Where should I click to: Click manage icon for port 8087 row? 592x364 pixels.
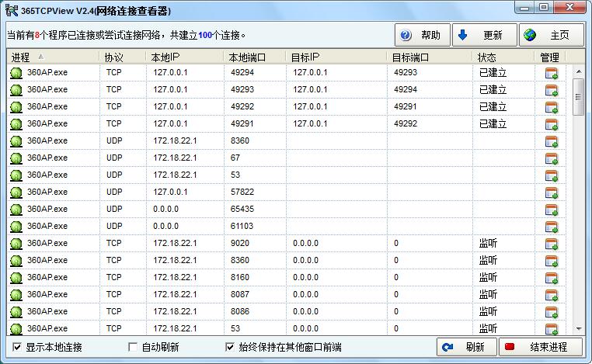(x=552, y=295)
